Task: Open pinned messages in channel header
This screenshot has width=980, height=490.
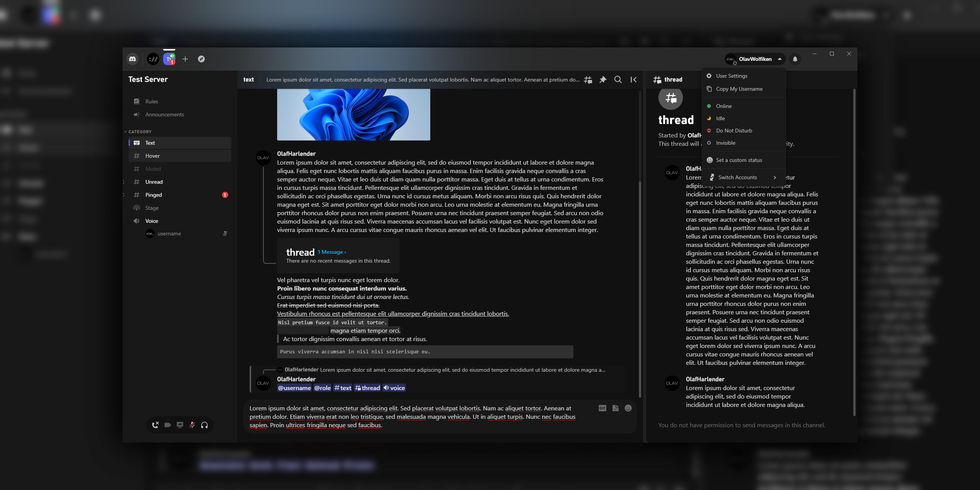Action: [603, 80]
